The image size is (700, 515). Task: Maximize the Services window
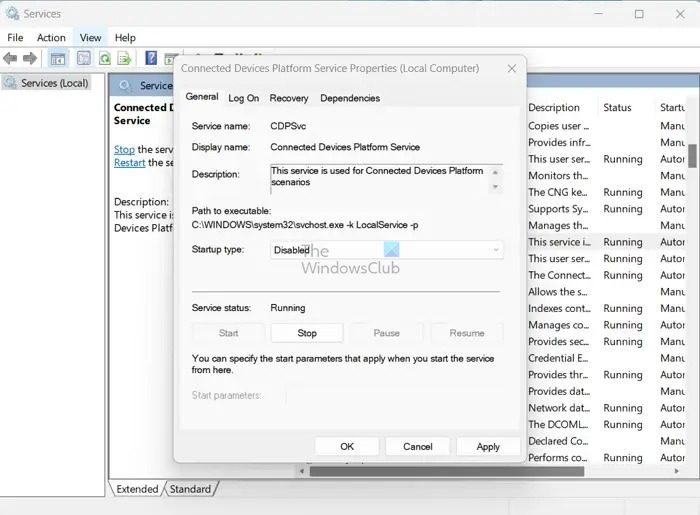point(639,14)
